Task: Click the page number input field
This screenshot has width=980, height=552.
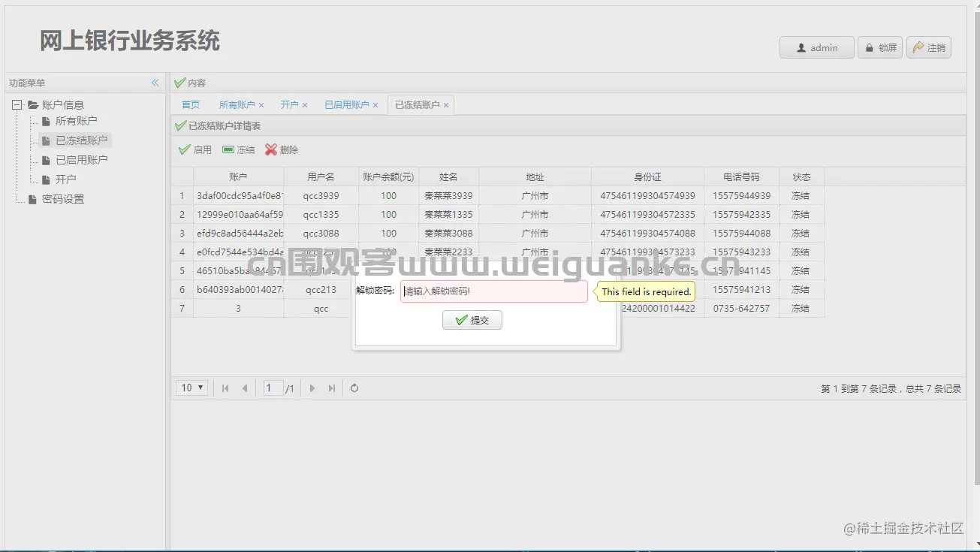Action: click(x=273, y=388)
